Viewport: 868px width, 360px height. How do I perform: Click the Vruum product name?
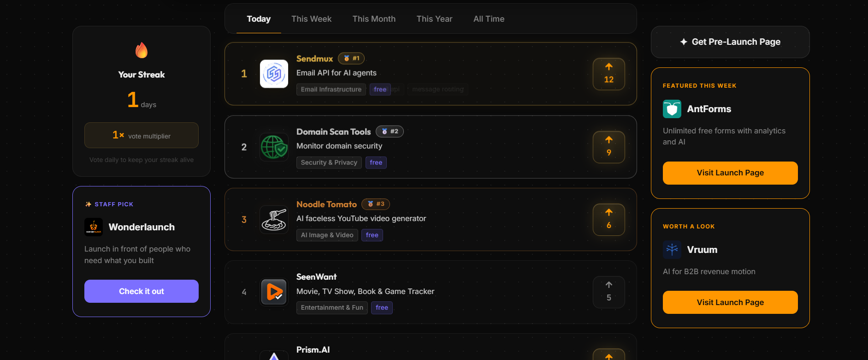coord(702,250)
